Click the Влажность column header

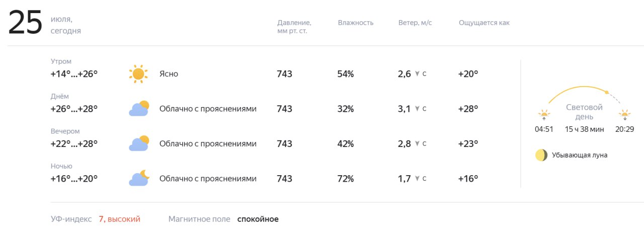pyautogui.click(x=356, y=23)
